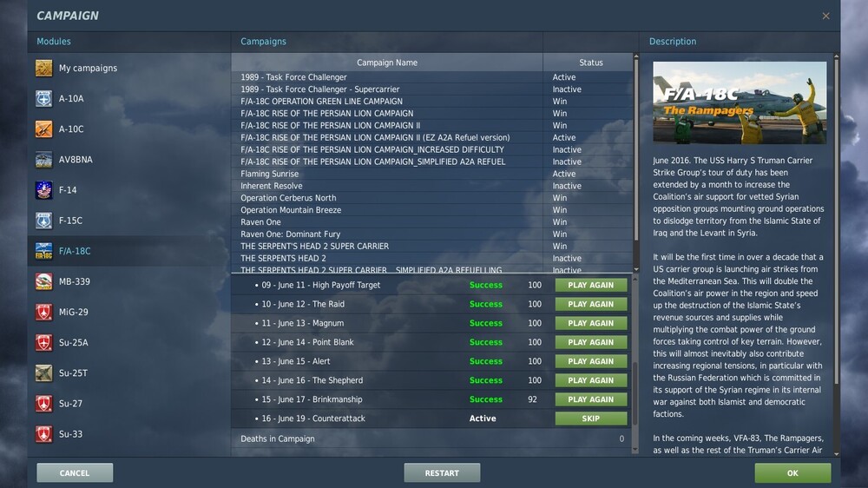This screenshot has height=488, width=868.
Task: Select Raven One: Dominant Fury campaign
Action: pyautogui.click(x=431, y=234)
